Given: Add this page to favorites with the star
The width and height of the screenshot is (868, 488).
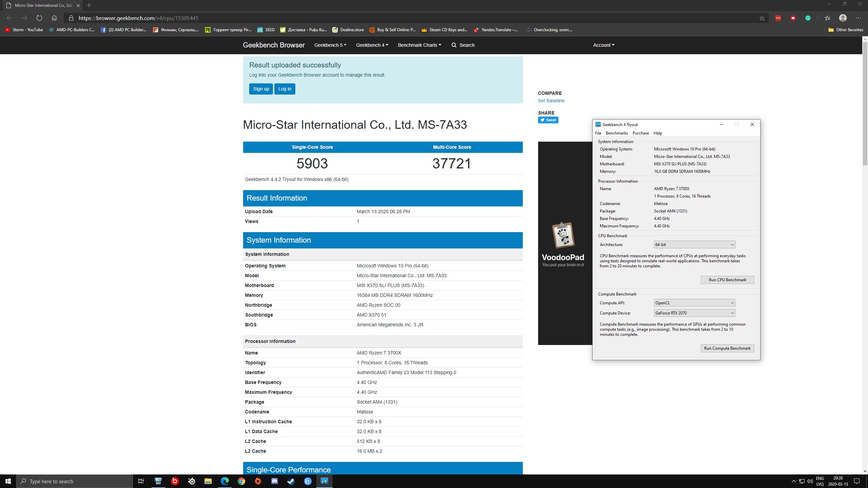Looking at the screenshot, I should tap(762, 18).
